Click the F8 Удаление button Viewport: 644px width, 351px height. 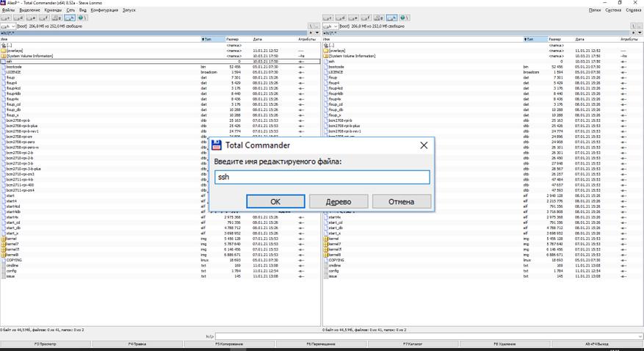click(504, 344)
